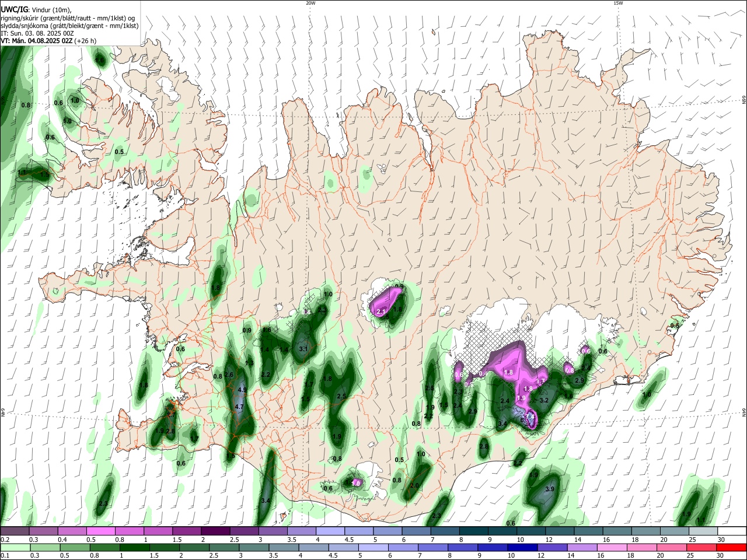Select darkest purple snow swatch between 2 and 2.5
Image resolution: width=747 pixels, height=560 pixels.
[x=215, y=531]
